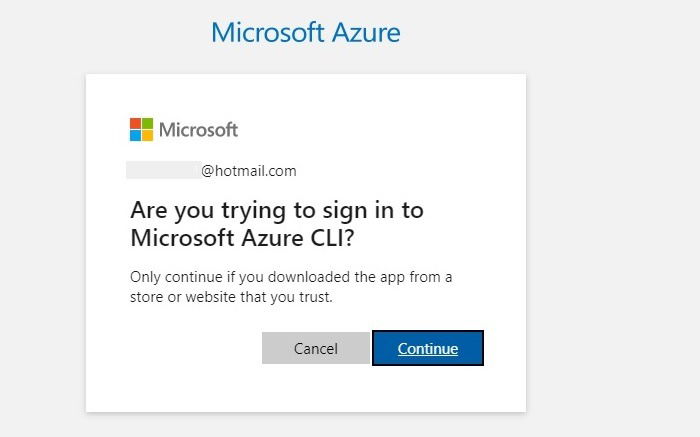This screenshot has height=437, width=700.
Task: Click the word Azure in the page title
Action: tap(366, 33)
